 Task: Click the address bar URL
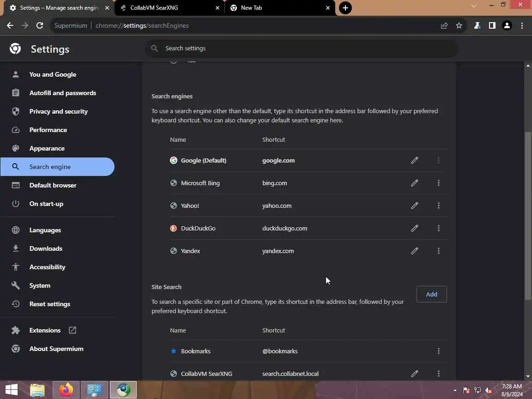tap(142, 25)
